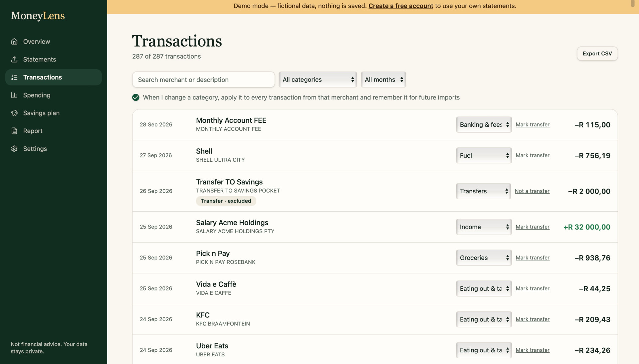Click the Transactions label in the sidebar
This screenshot has width=639, height=364.
(x=43, y=77)
